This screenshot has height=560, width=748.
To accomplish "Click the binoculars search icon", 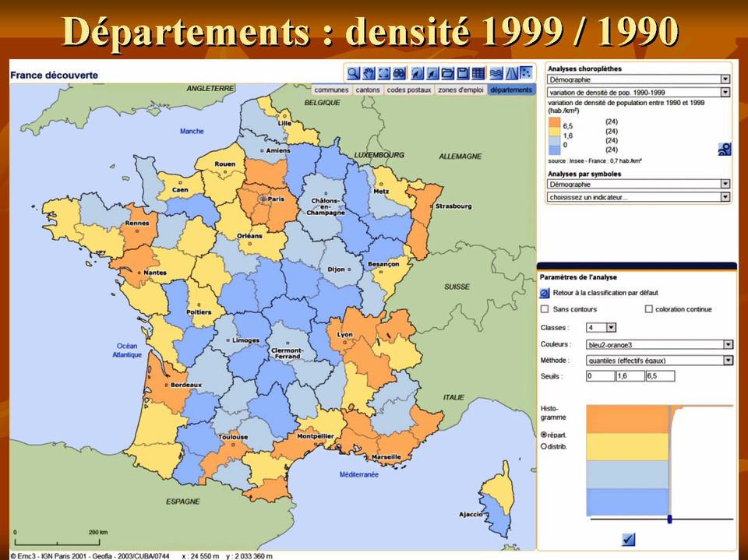I will 399,73.
